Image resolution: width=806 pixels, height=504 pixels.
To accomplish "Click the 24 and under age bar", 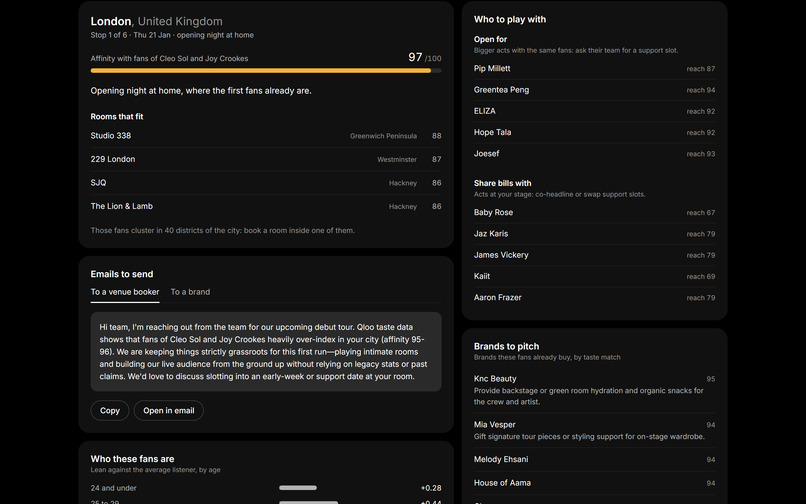I will (298, 488).
